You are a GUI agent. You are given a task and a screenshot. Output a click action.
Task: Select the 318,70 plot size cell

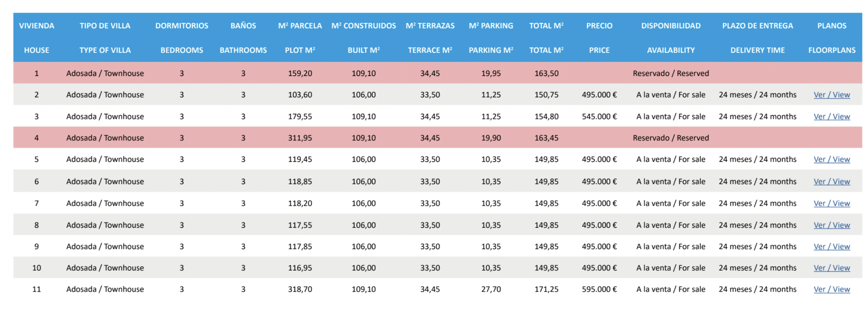point(300,289)
